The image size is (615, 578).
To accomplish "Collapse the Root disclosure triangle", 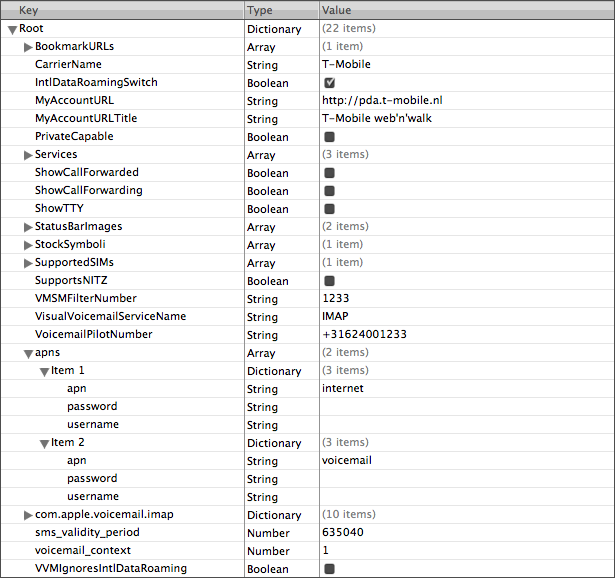I will click(12, 30).
